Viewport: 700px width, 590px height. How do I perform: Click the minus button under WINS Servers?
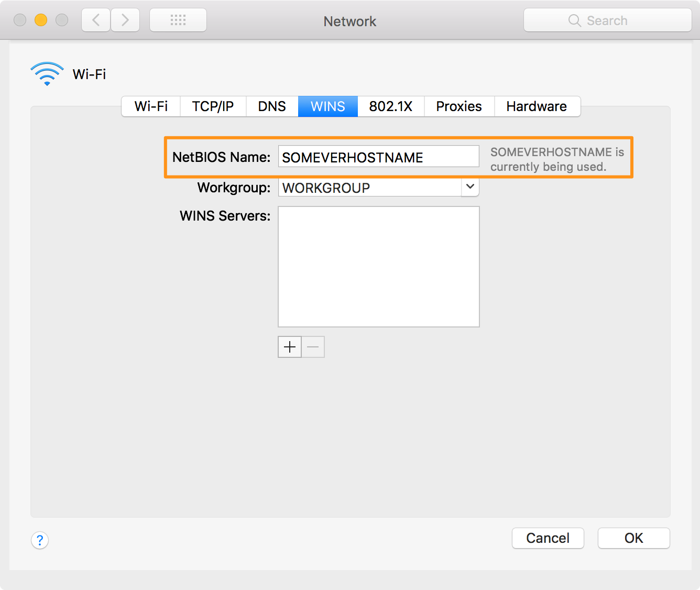click(x=313, y=347)
